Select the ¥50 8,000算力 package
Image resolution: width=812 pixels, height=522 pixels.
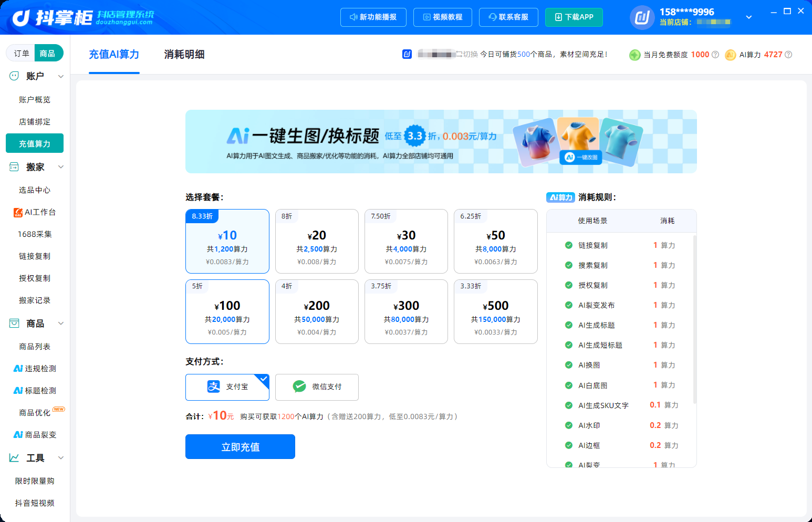pyautogui.click(x=496, y=242)
